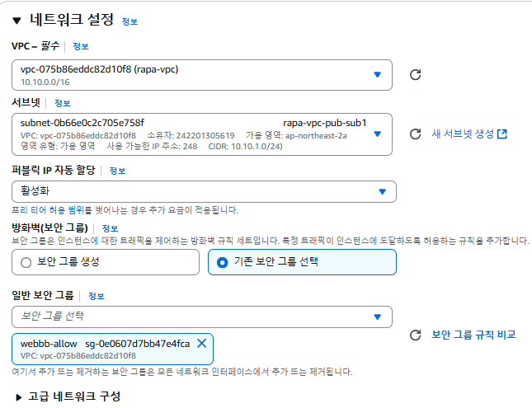Image resolution: width=532 pixels, height=408 pixels.
Task: Click the 네트워크 설정 heading text
Action: [x=72, y=19]
